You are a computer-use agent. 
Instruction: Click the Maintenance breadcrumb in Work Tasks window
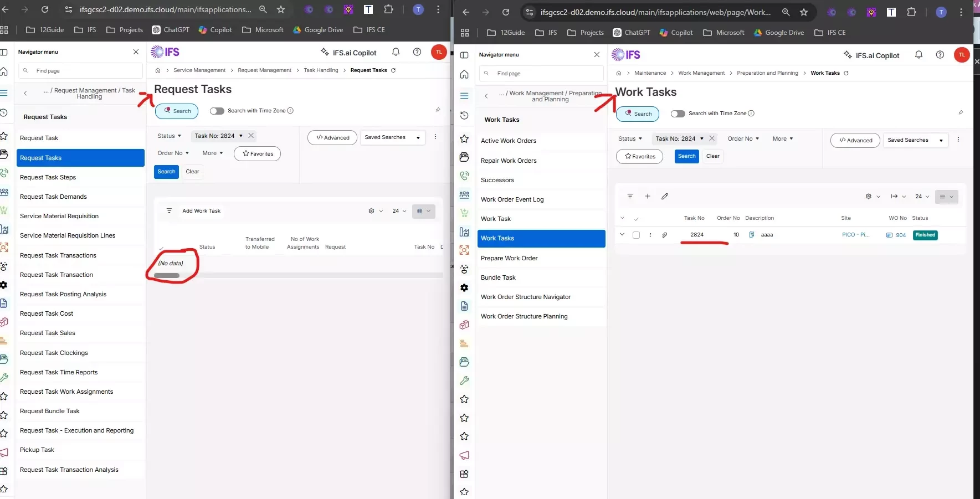[650, 73]
